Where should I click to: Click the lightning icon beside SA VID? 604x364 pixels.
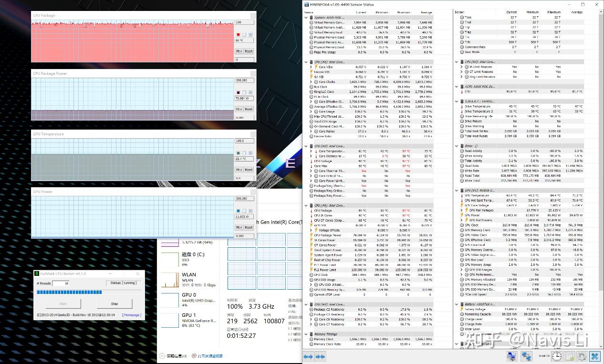point(312,77)
